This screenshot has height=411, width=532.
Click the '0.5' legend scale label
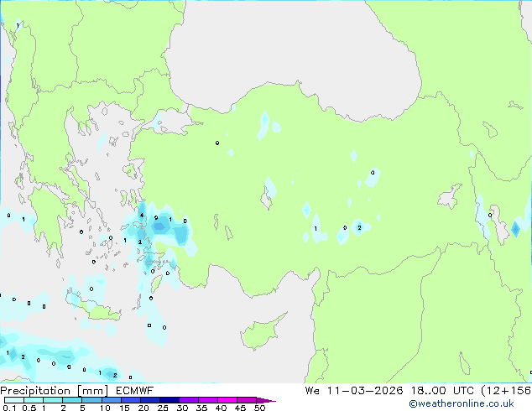click(29, 408)
